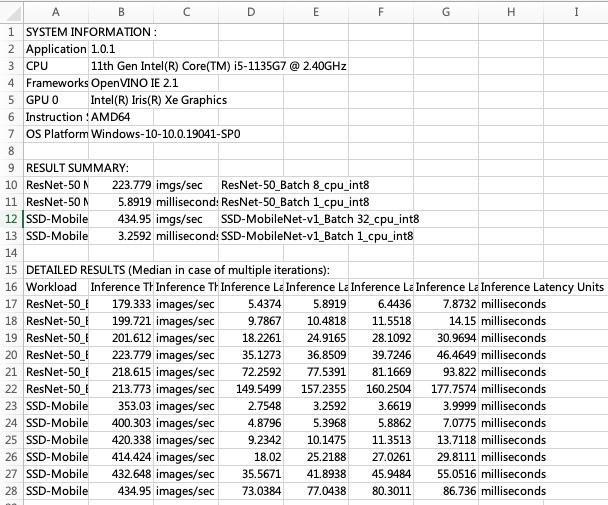Click summary value 3.2592 in row 13

(121, 236)
